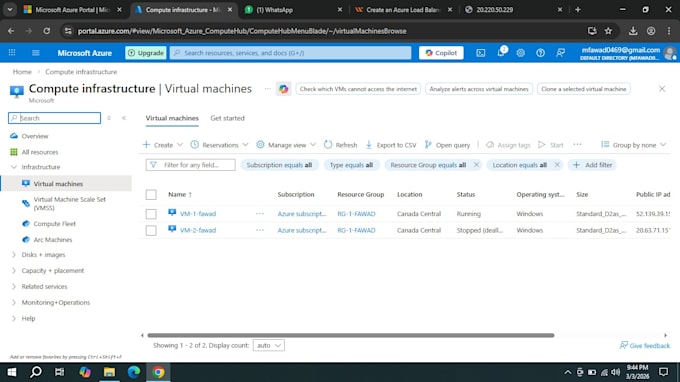The height and width of the screenshot is (382, 680).
Task: Remove the Location equals all filter
Action: (557, 165)
